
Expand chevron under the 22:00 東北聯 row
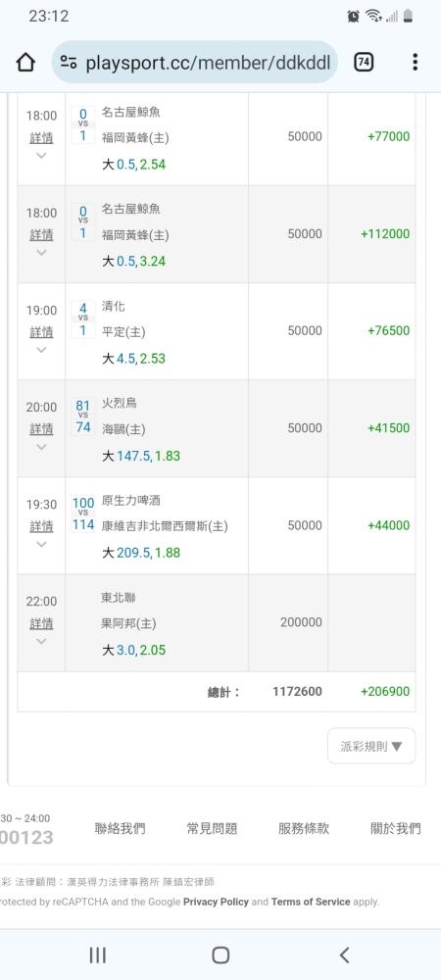point(41,641)
